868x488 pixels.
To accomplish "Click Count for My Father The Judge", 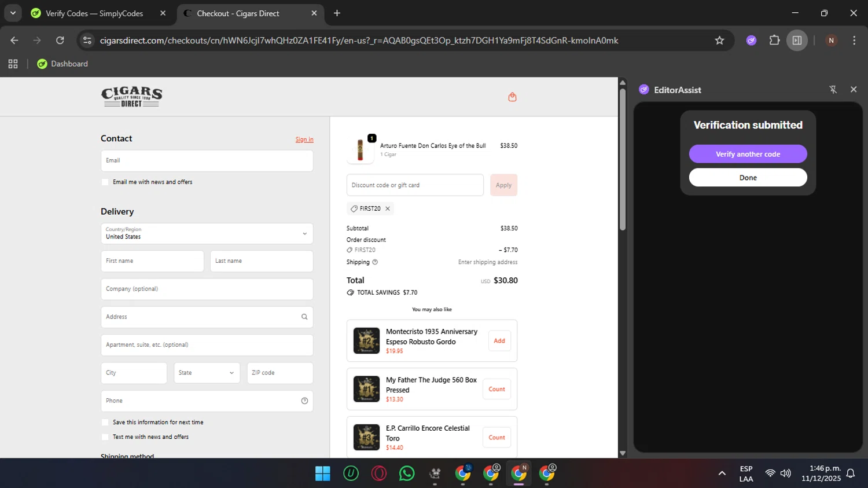I will (x=496, y=389).
